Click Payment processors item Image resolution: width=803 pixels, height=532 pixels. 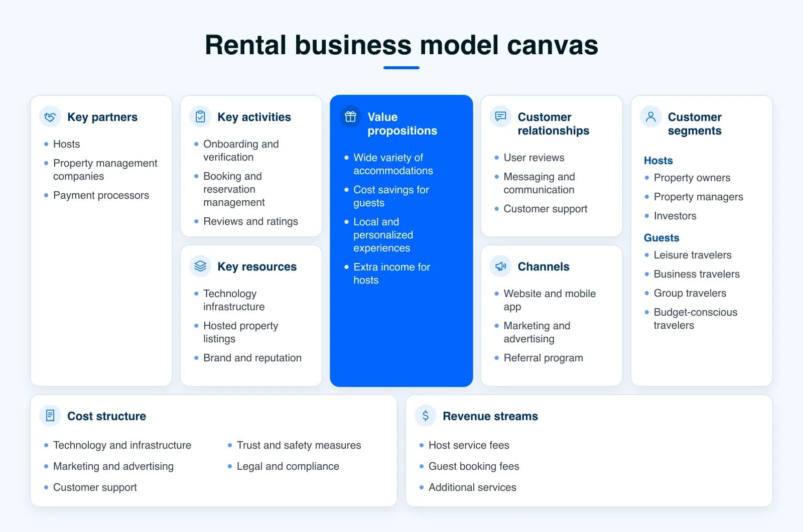coord(101,195)
